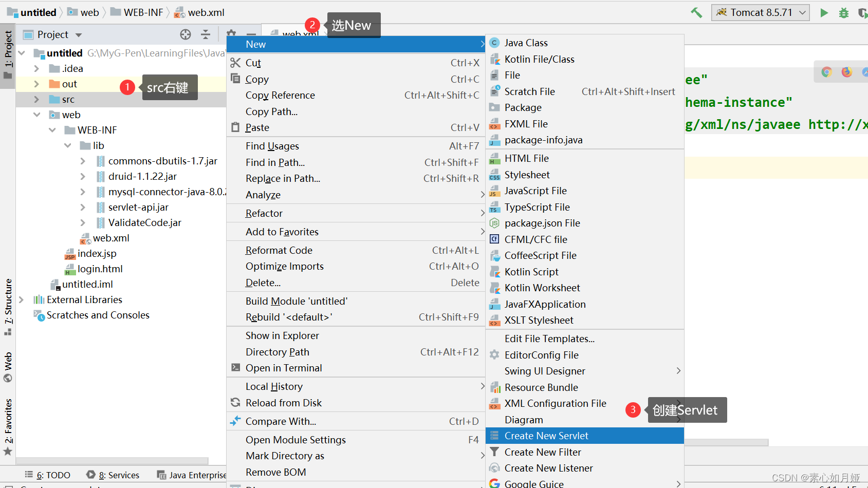Open web.xml in the project tree
868x488 pixels.
click(x=110, y=238)
